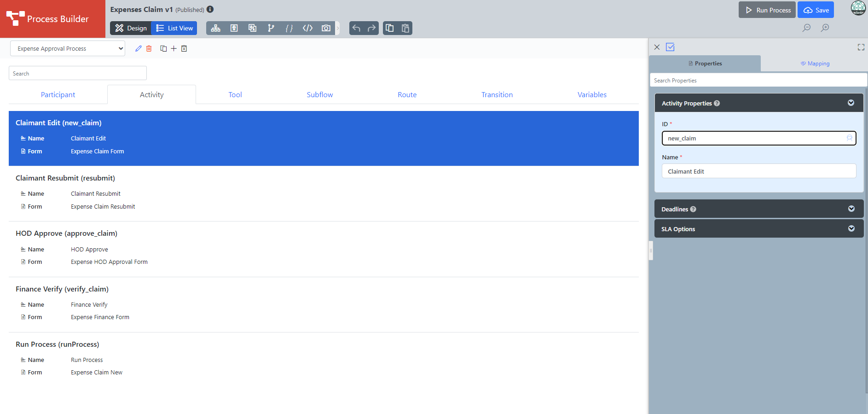868x414 pixels.
Task: Open the admin user avatar
Action: pos(858,8)
